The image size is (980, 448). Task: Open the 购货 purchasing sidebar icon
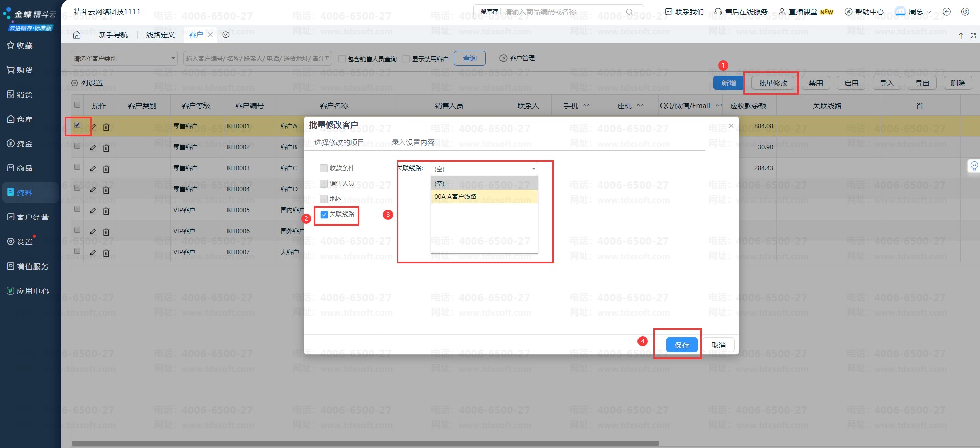point(11,70)
